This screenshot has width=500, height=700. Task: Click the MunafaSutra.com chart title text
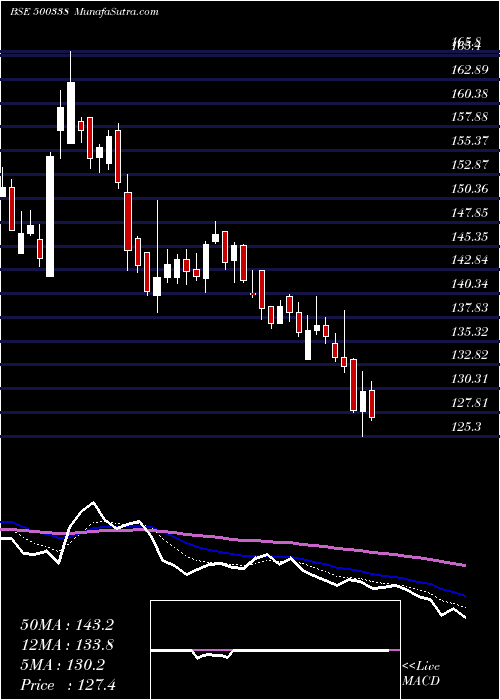[117, 12]
